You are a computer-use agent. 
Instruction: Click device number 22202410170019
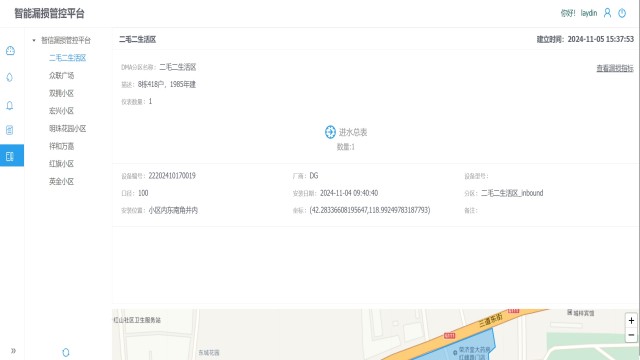click(172, 176)
